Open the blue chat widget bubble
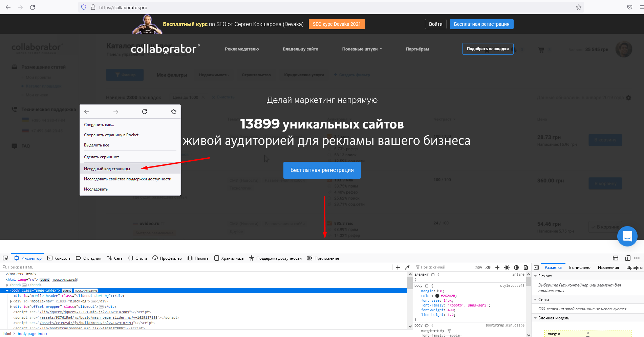 [627, 236]
